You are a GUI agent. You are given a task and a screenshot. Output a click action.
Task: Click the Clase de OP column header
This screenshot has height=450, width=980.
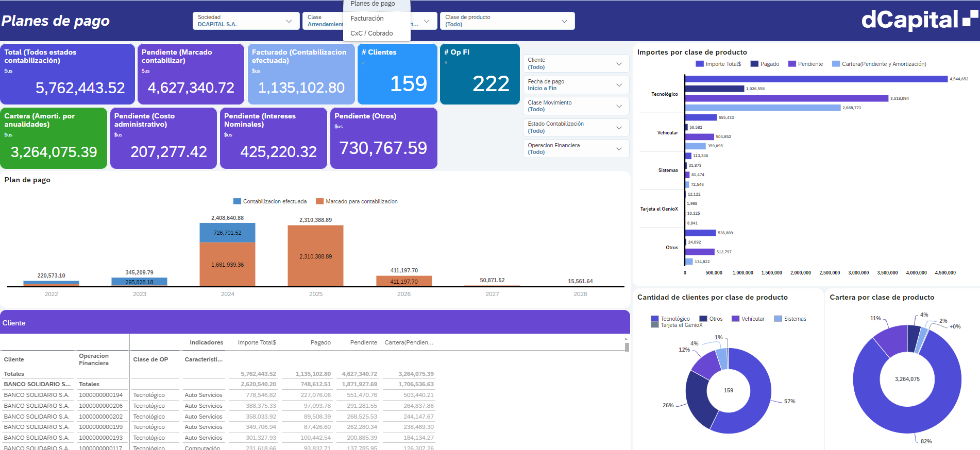click(x=150, y=359)
